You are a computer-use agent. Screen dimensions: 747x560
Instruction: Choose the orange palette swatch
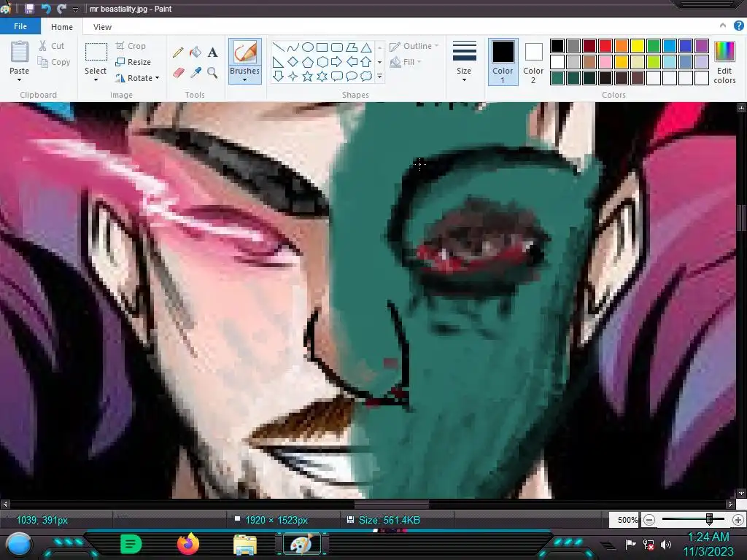coord(622,46)
